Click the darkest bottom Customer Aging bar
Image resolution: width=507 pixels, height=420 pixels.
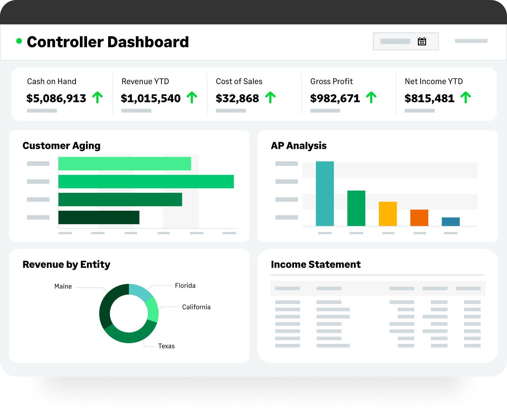pos(99,218)
